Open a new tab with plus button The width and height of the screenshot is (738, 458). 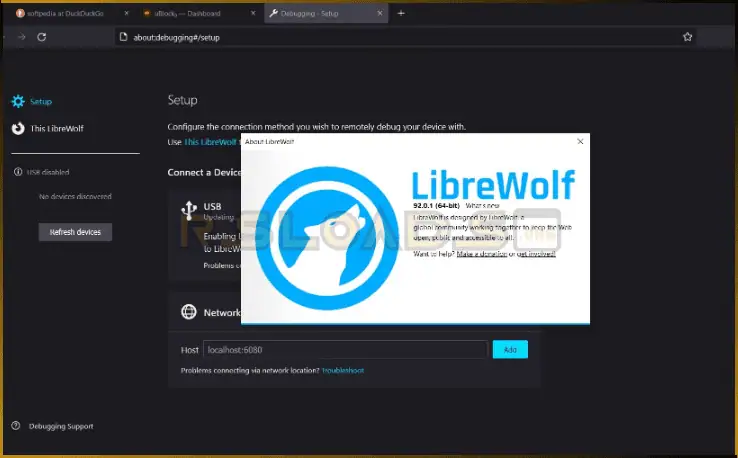(x=401, y=13)
